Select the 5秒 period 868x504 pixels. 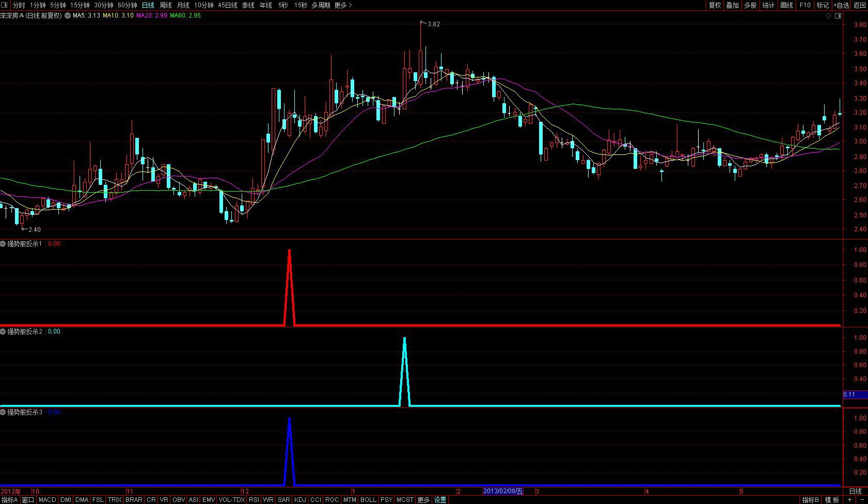[283, 5]
